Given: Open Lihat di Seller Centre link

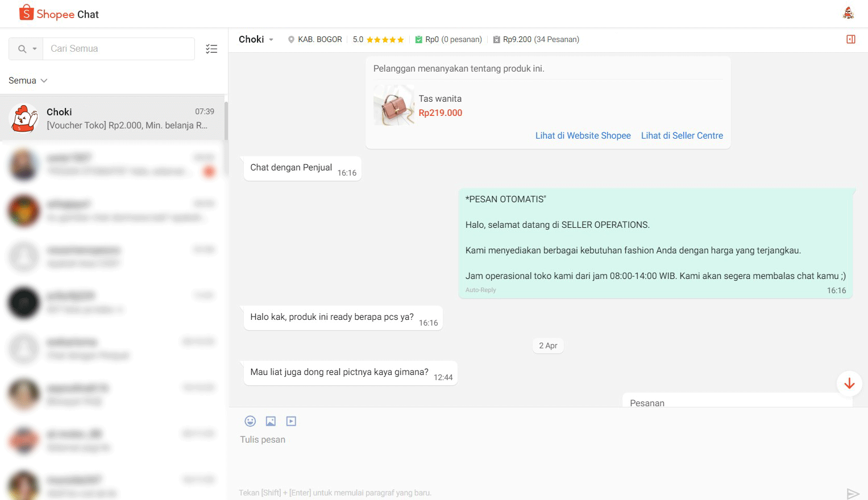Looking at the screenshot, I should point(682,135).
